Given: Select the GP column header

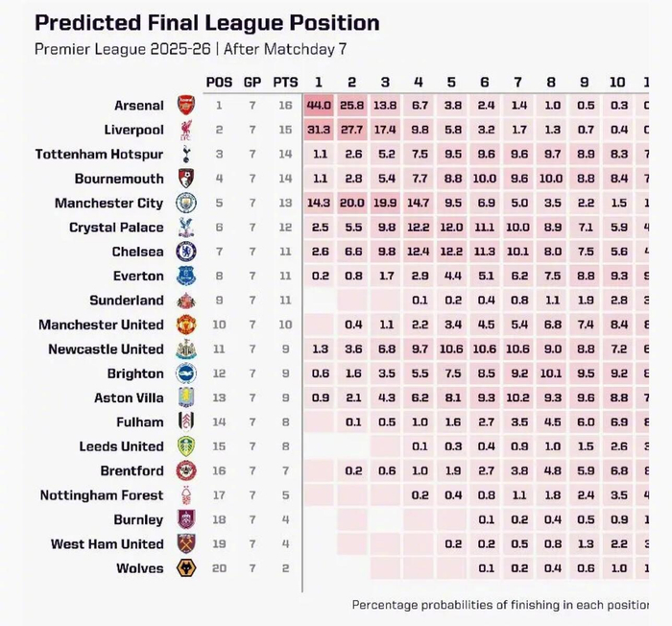Looking at the screenshot, I should [252, 82].
